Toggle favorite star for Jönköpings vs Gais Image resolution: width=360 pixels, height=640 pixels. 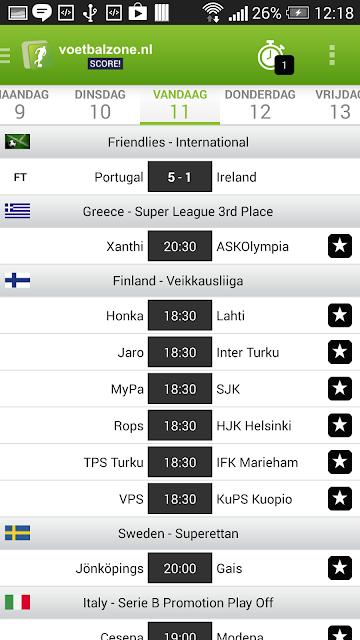[x=340, y=568]
